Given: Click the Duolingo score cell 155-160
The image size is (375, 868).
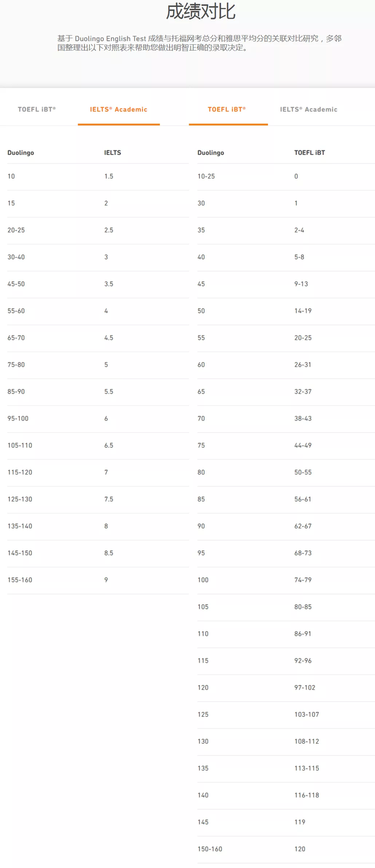Looking at the screenshot, I should (x=20, y=580).
